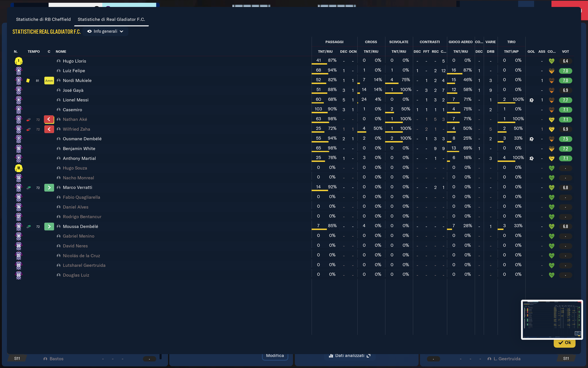Click the goal ball icon in Lionel Messi's row

tap(531, 100)
